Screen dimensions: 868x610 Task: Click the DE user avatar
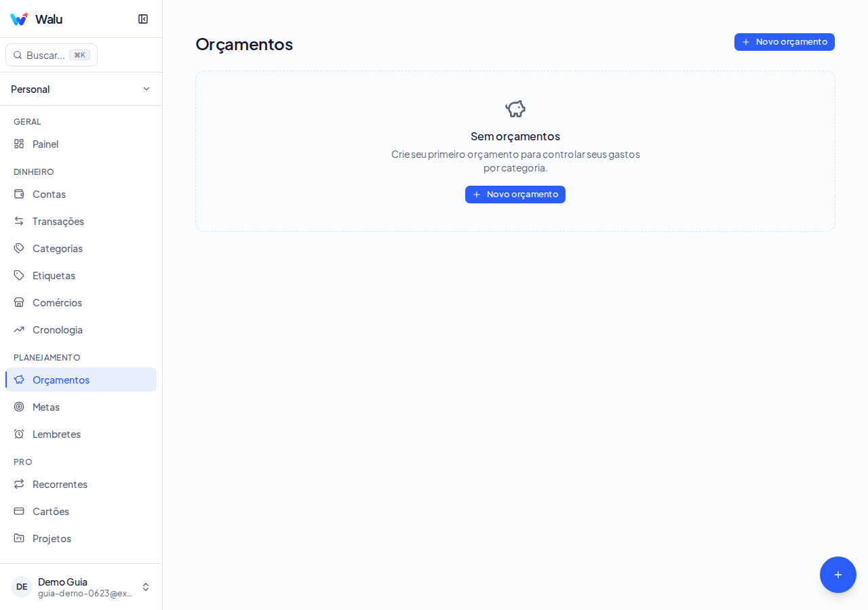22,587
